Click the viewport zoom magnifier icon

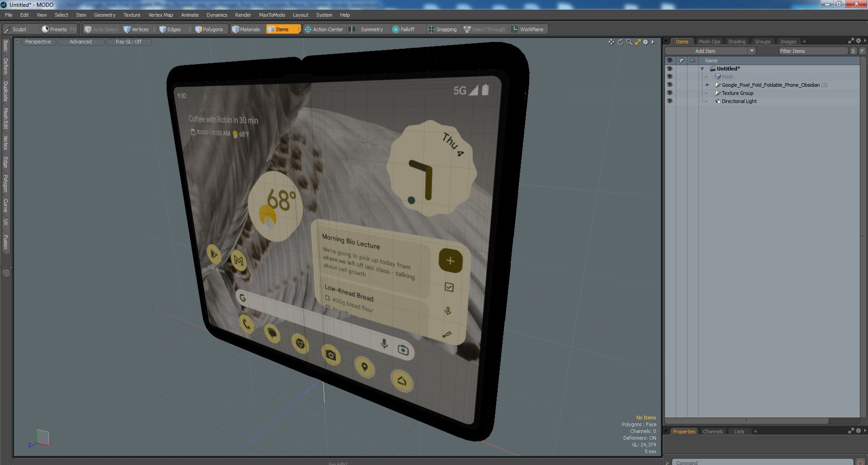pyautogui.click(x=629, y=42)
